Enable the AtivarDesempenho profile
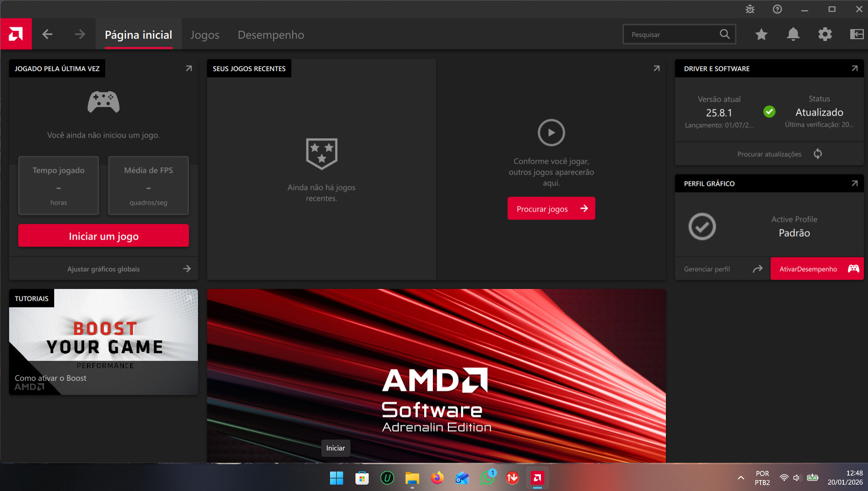This screenshot has height=491, width=868. 817,269
